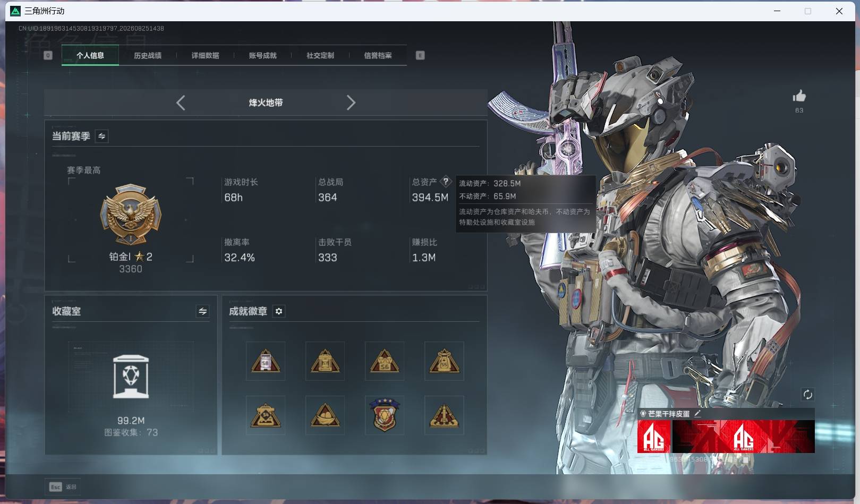
Task: Open the collection room display case icon
Action: click(x=131, y=377)
